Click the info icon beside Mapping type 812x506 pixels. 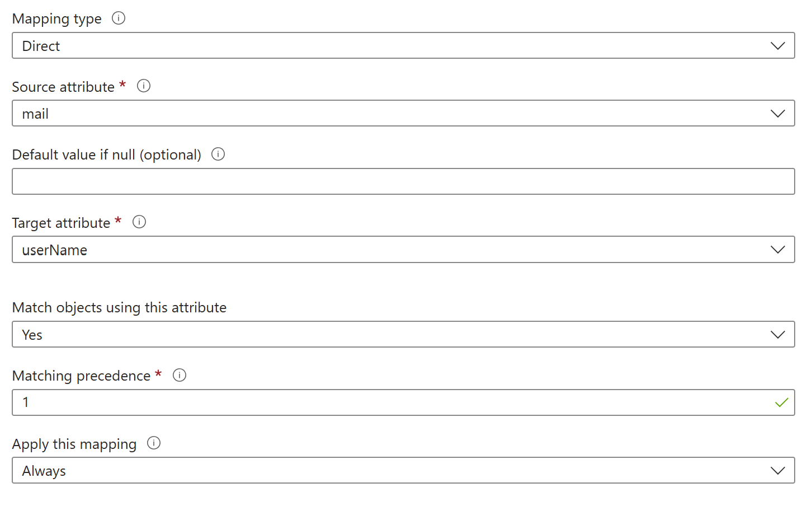(x=119, y=18)
